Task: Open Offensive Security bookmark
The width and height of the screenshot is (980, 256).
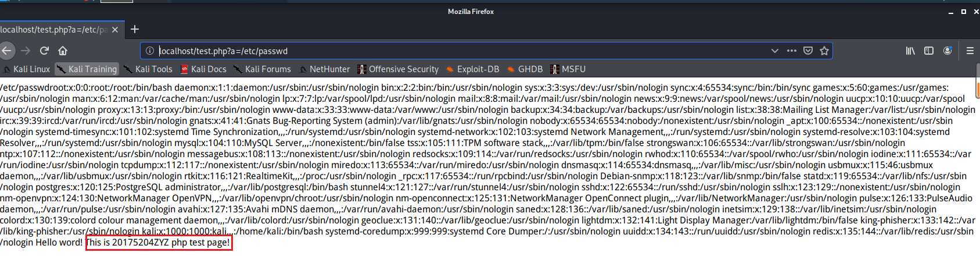Action: [x=398, y=69]
